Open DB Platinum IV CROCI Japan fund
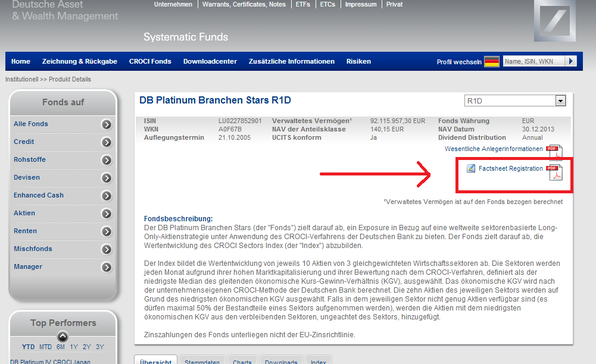 pos(50,362)
